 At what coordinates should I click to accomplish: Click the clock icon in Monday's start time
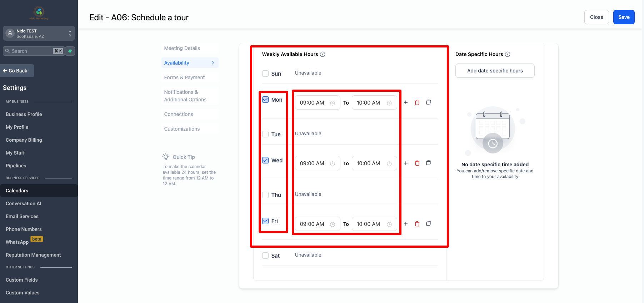[333, 103]
